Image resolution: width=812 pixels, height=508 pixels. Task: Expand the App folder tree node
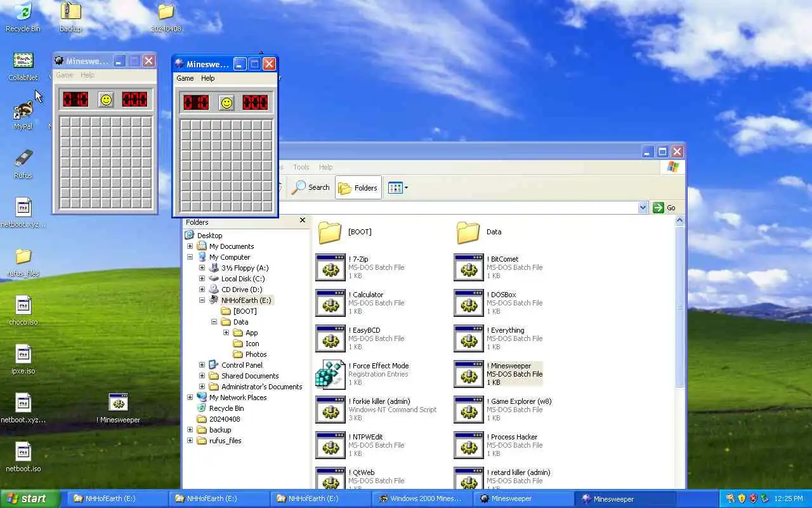coord(226,333)
